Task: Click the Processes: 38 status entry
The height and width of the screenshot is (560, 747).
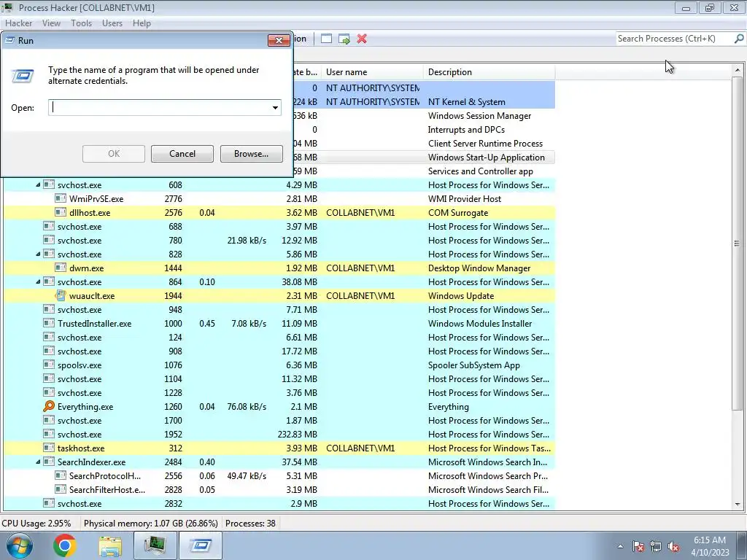Action: 250,524
